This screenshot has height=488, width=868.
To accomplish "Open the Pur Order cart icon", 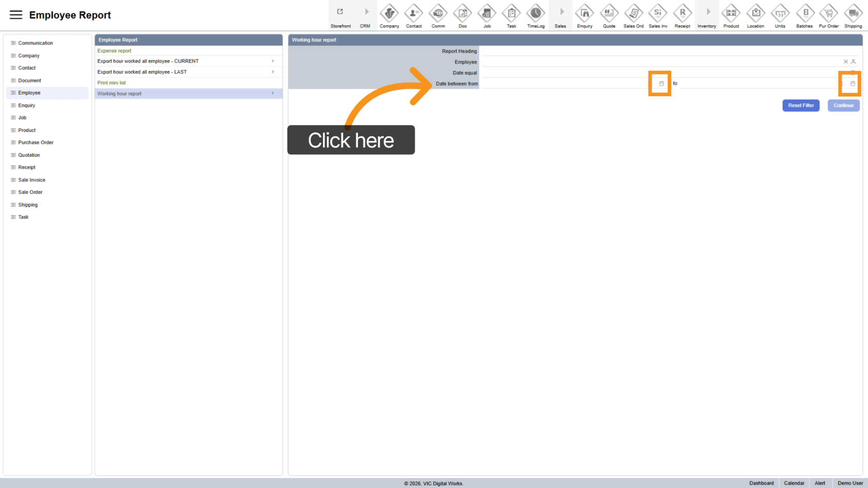I will 829,13.
